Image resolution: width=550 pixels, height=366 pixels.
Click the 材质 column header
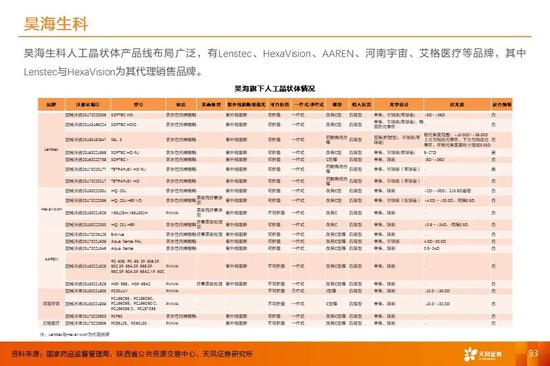pyautogui.click(x=181, y=105)
